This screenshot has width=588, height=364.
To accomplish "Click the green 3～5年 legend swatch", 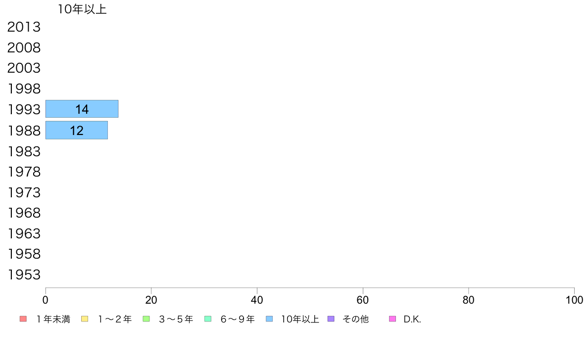I will point(146,319).
